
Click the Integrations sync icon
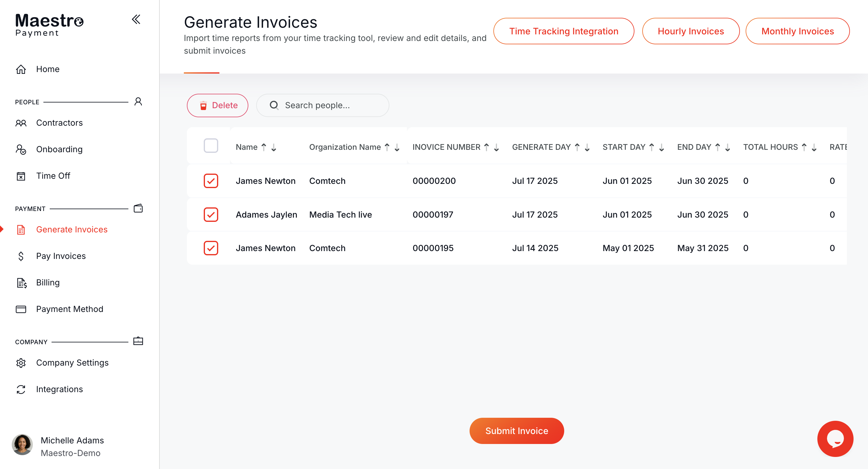pos(21,389)
